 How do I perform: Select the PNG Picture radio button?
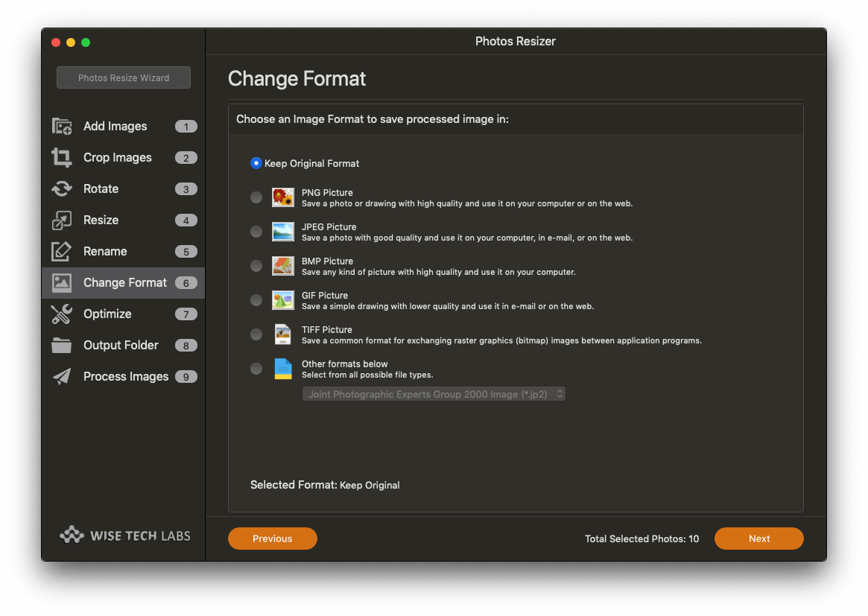(x=256, y=197)
